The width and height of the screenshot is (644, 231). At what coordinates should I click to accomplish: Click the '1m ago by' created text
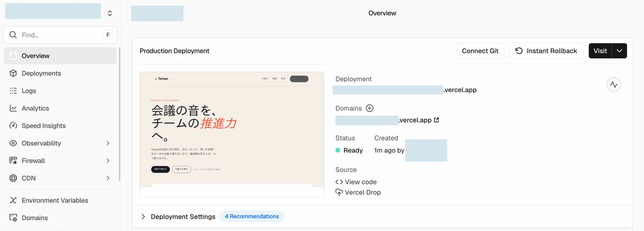389,150
